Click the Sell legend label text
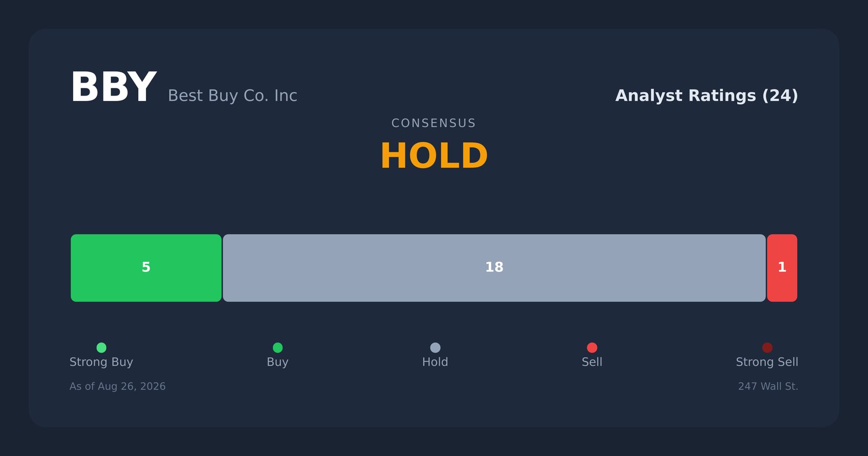Viewport: 868px width, 456px height. coord(592,362)
